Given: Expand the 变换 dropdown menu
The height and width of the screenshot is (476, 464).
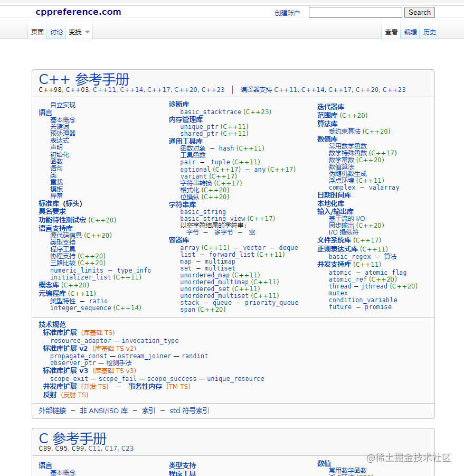Looking at the screenshot, I should [x=79, y=32].
